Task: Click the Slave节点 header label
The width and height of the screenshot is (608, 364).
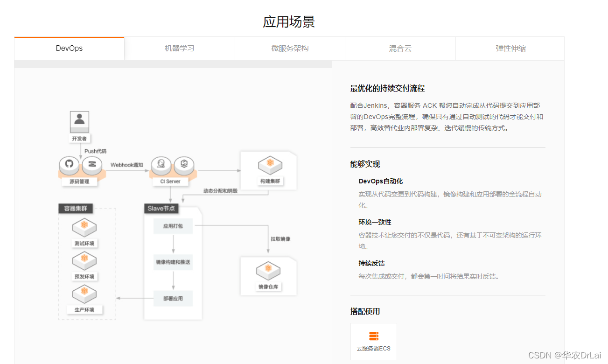Action: click(x=161, y=209)
